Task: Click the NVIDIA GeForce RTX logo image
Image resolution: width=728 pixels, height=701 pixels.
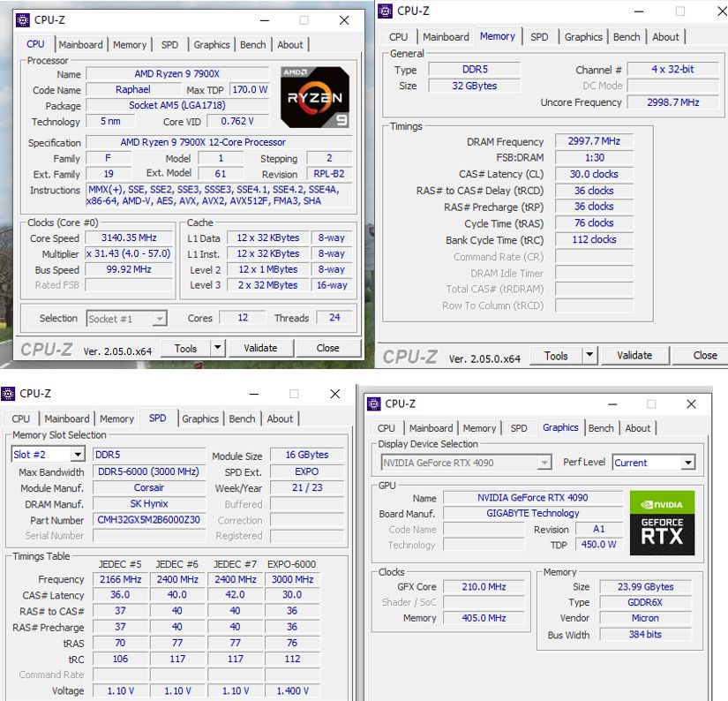Action: click(x=662, y=523)
